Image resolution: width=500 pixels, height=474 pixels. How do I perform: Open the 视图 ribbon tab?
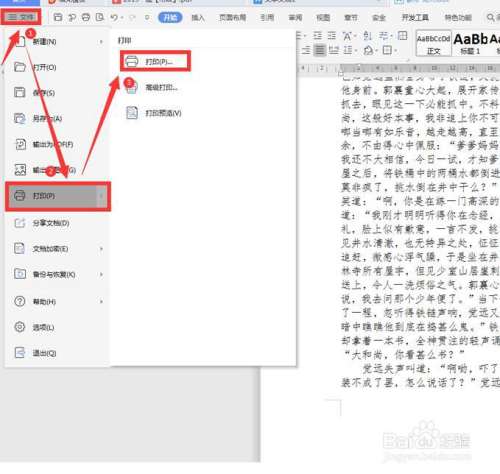point(323,18)
